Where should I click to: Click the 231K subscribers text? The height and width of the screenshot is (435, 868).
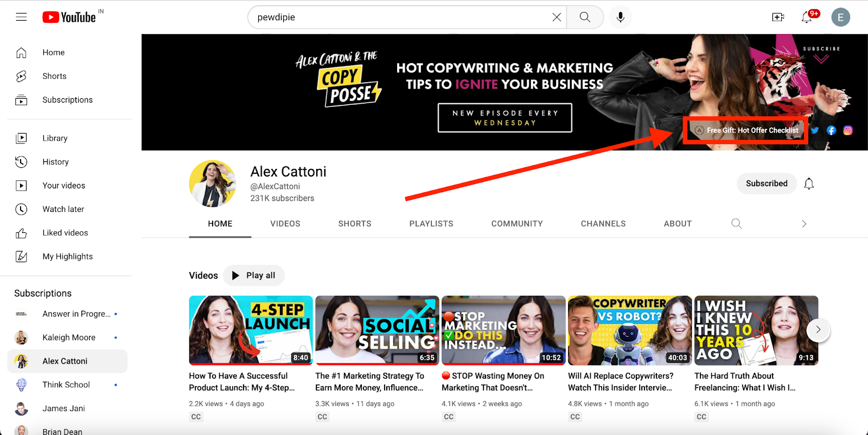282,198
